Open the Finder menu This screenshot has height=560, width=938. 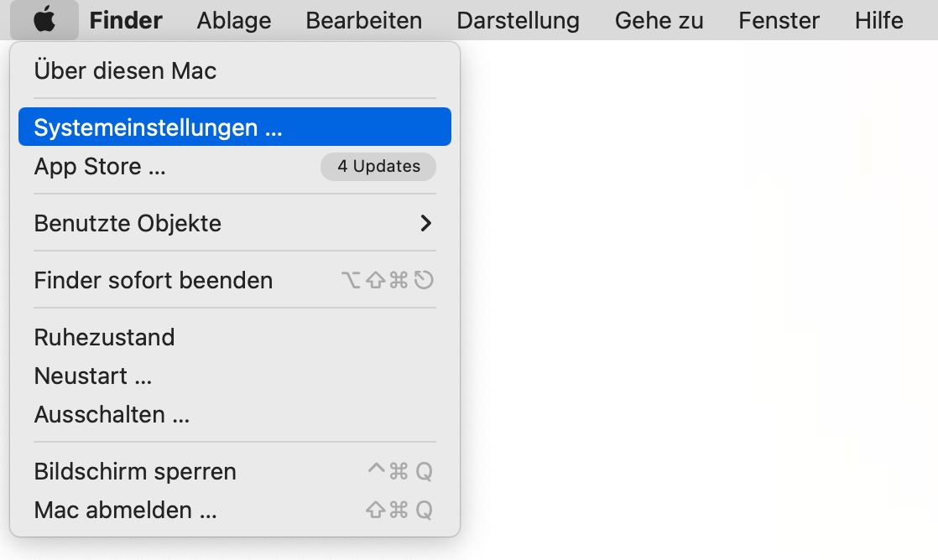[126, 20]
